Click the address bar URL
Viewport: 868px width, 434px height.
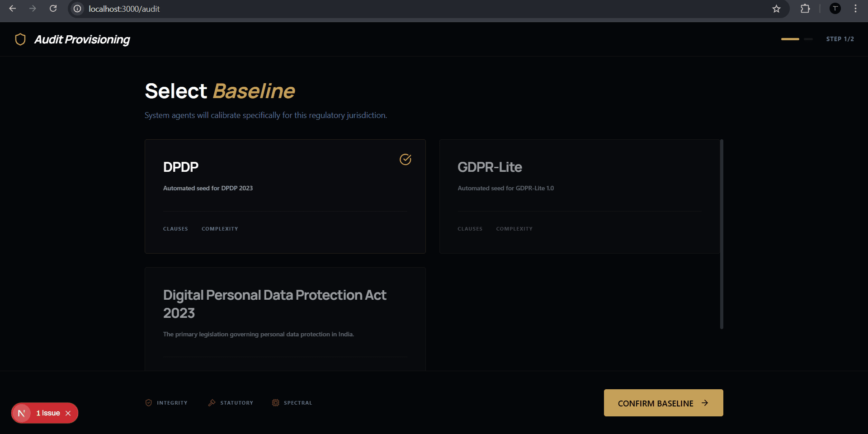124,9
